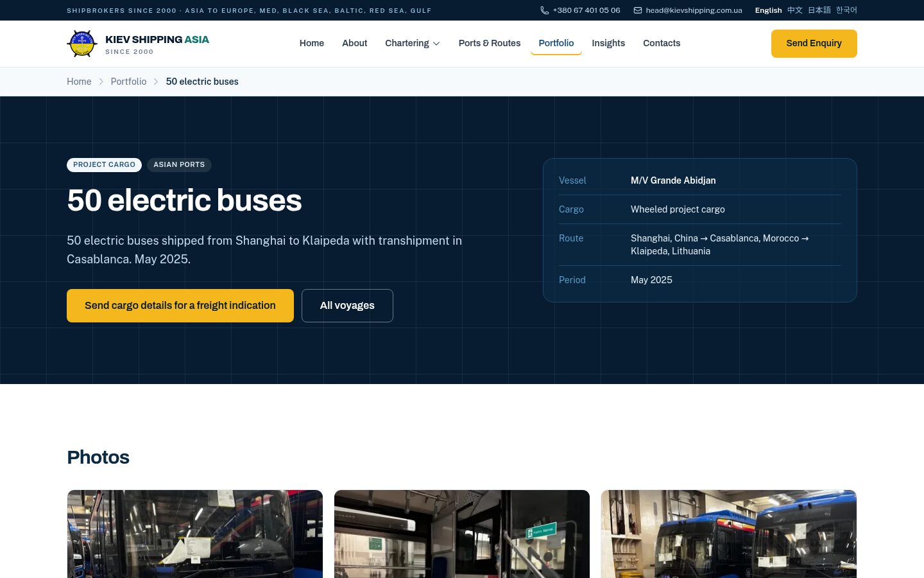Click the vessel name M/V Grande Abidjan
This screenshot has width=924, height=578.
coord(673,180)
